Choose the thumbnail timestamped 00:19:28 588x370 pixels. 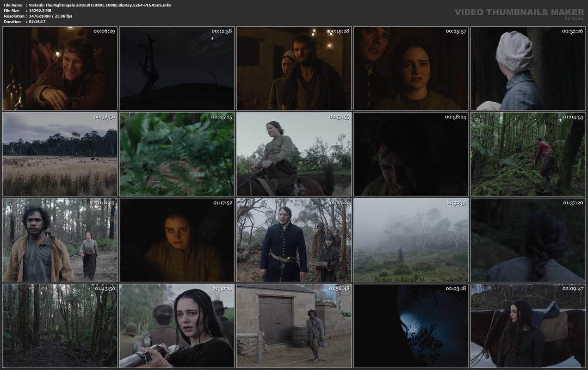(294, 68)
